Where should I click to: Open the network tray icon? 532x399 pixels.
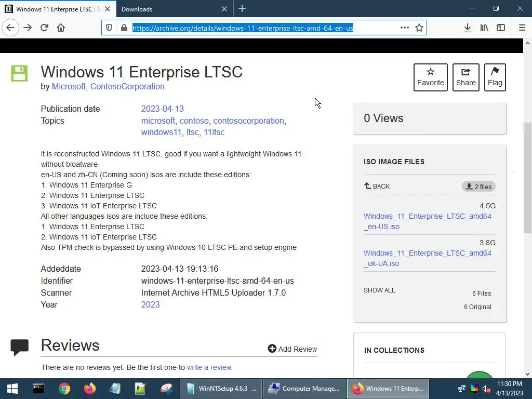coord(462,389)
